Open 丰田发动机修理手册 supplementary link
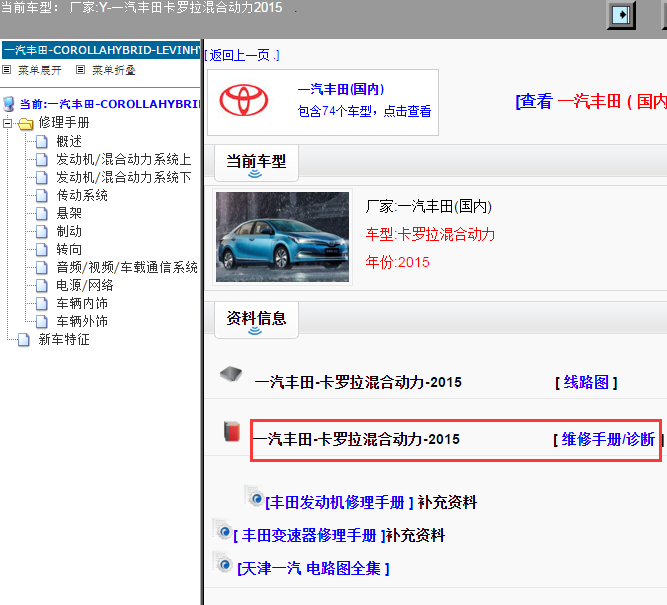Image resolution: width=667 pixels, height=605 pixels. click(339, 502)
